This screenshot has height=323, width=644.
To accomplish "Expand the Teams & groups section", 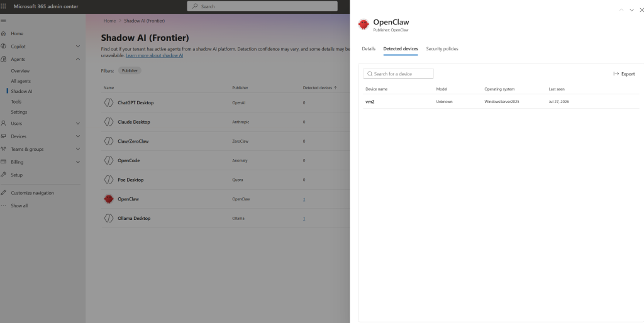I will [78, 149].
